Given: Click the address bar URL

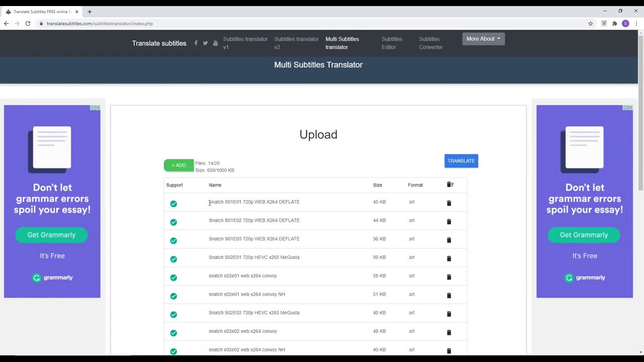Looking at the screenshot, I should coord(100,24).
